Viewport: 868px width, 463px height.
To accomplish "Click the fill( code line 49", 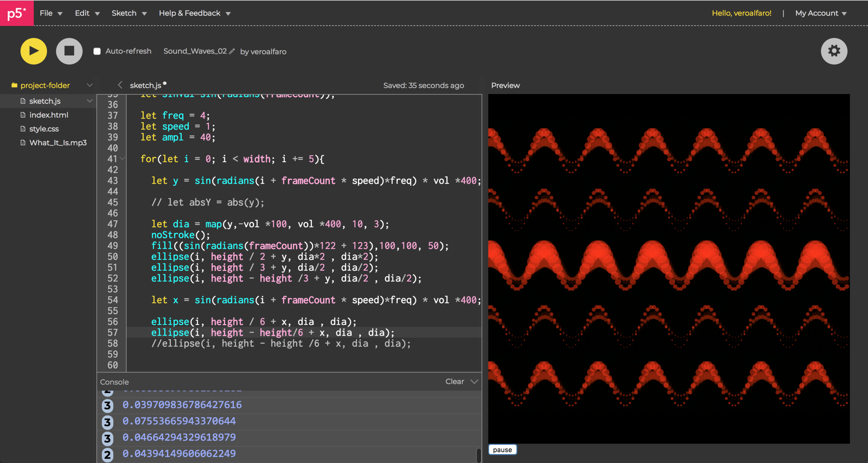I will coord(300,246).
